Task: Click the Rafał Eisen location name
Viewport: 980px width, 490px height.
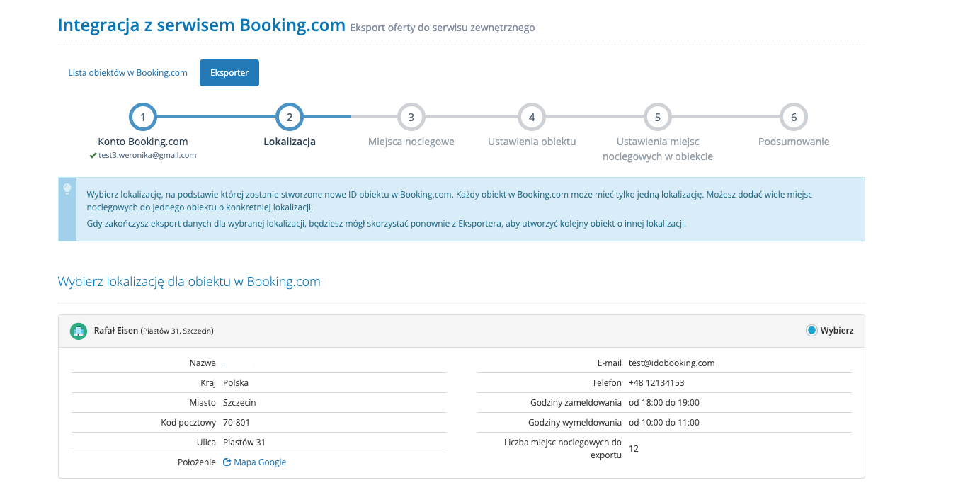Action: (116, 331)
